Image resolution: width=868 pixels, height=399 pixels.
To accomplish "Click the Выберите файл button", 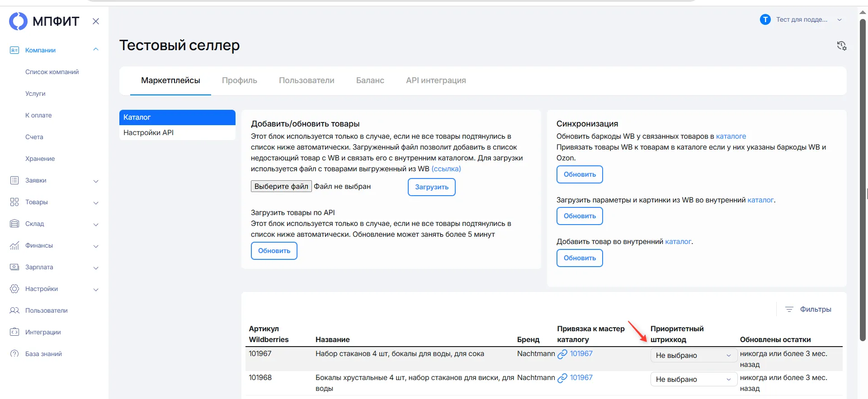I will (x=281, y=186).
